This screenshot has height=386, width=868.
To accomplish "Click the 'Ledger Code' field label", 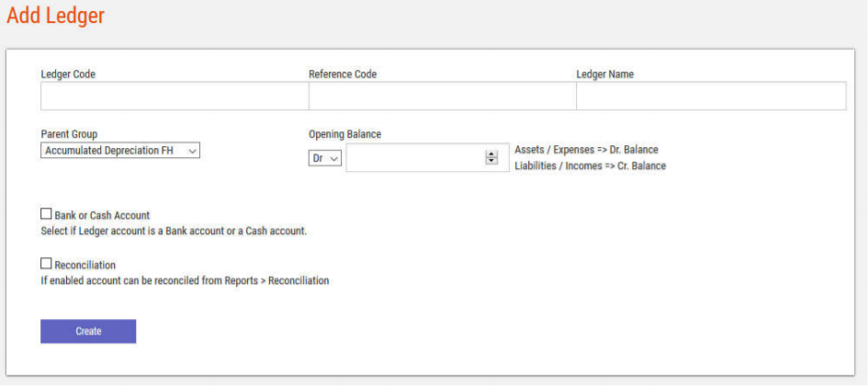I will tap(68, 74).
